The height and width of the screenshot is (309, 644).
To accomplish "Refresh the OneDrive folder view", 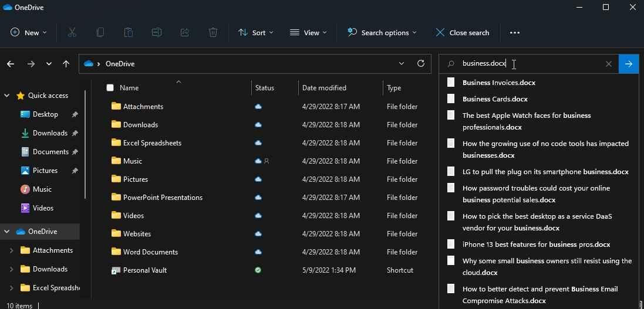I will (420, 63).
